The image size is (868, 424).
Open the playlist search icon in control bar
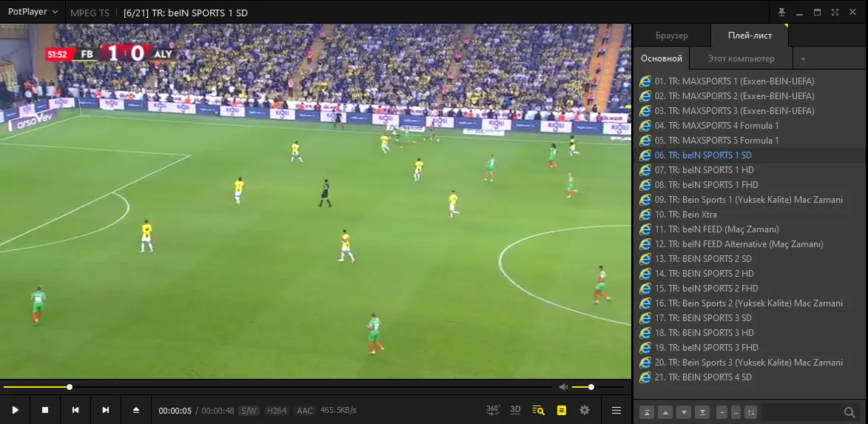point(538,410)
